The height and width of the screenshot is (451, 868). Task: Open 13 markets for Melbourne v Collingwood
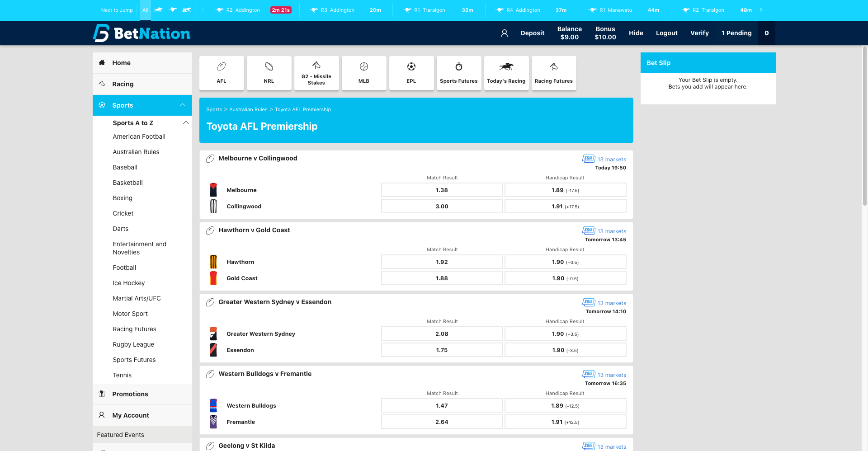pos(611,160)
